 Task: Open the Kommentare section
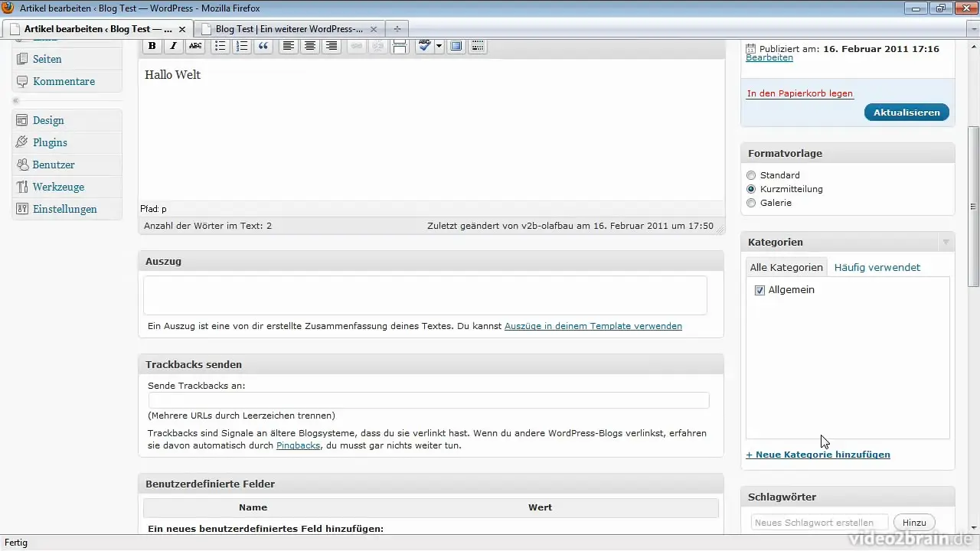coord(64,81)
